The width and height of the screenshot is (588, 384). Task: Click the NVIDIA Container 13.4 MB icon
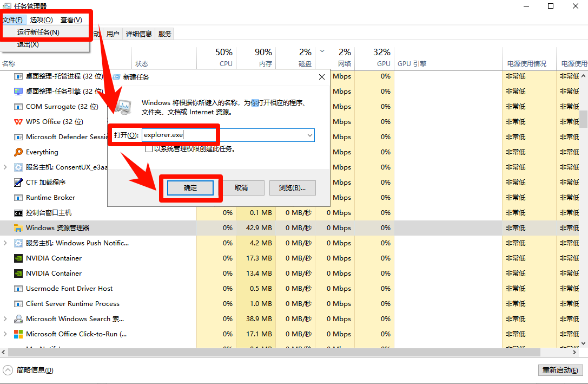18,274
